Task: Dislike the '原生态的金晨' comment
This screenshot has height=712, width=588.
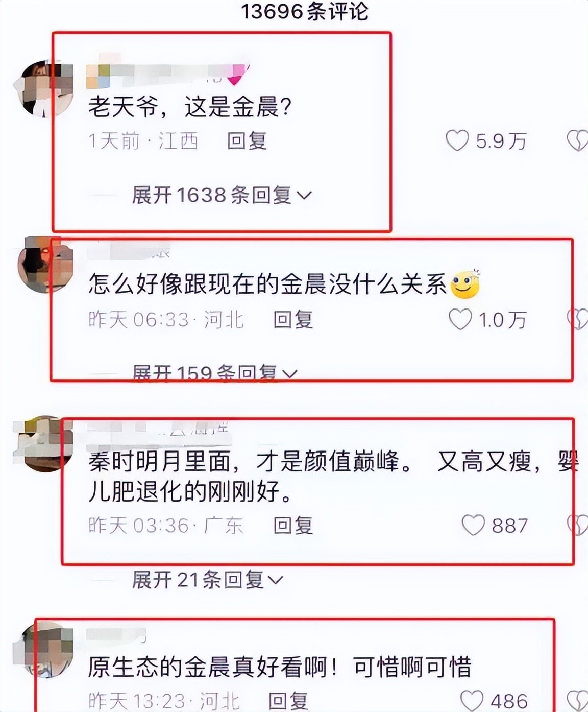Action: (578, 701)
